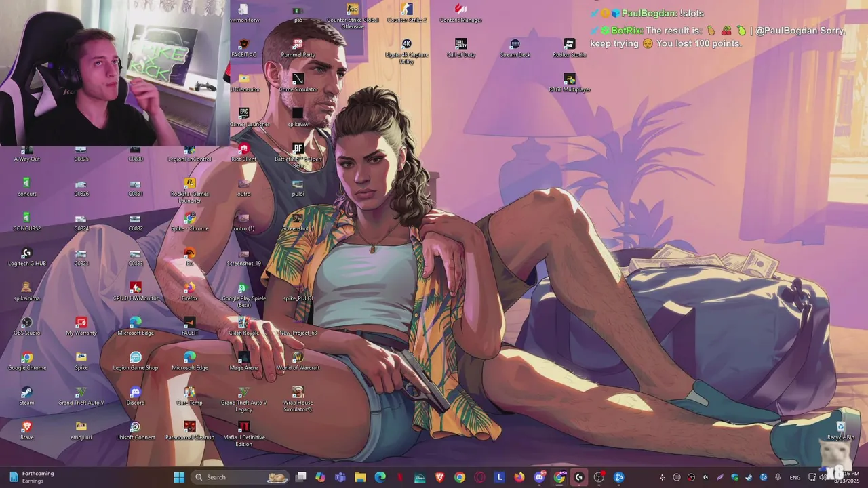Open the Firefox desktop shortcut
Screen dimensions: 868x488
click(x=190, y=291)
